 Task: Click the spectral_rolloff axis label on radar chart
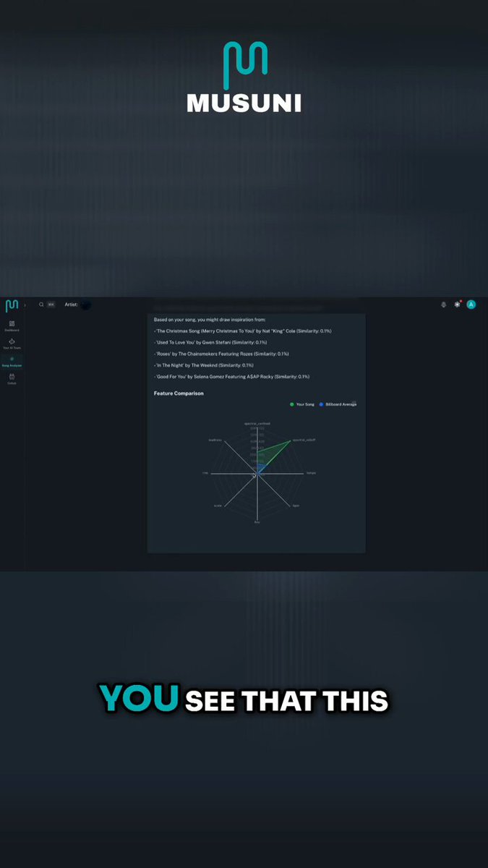coord(304,440)
